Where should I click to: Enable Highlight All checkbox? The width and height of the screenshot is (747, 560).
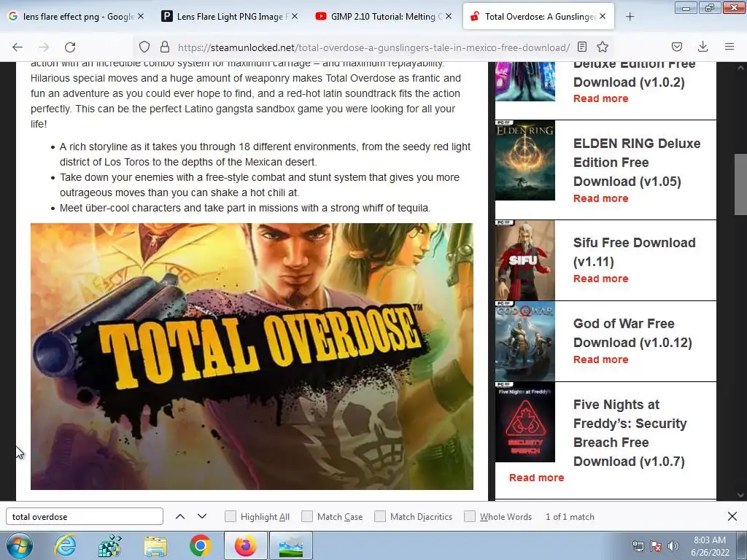pos(230,516)
